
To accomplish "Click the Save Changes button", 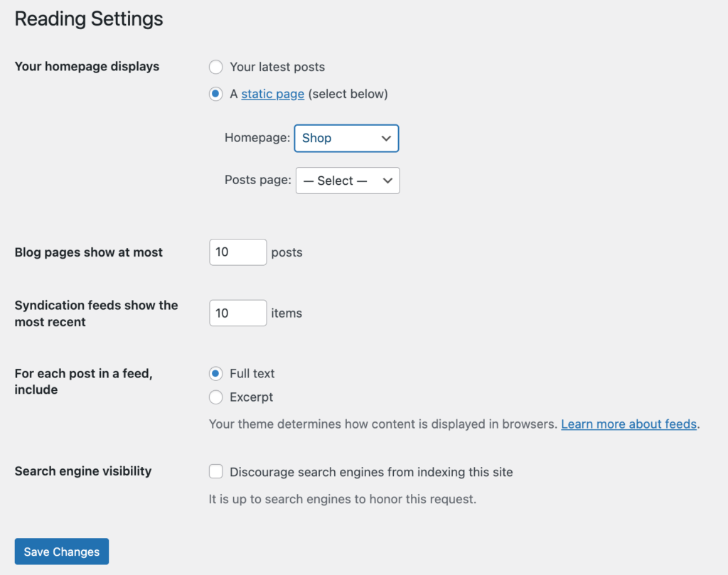I will pyautogui.click(x=62, y=552).
